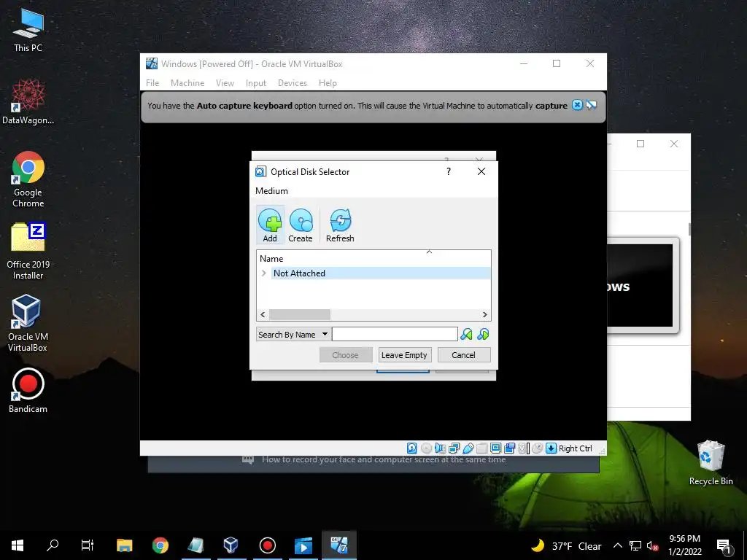The height and width of the screenshot is (560, 747).
Task: Click the weather widget showing 37°F Clear
Action: coord(566,545)
